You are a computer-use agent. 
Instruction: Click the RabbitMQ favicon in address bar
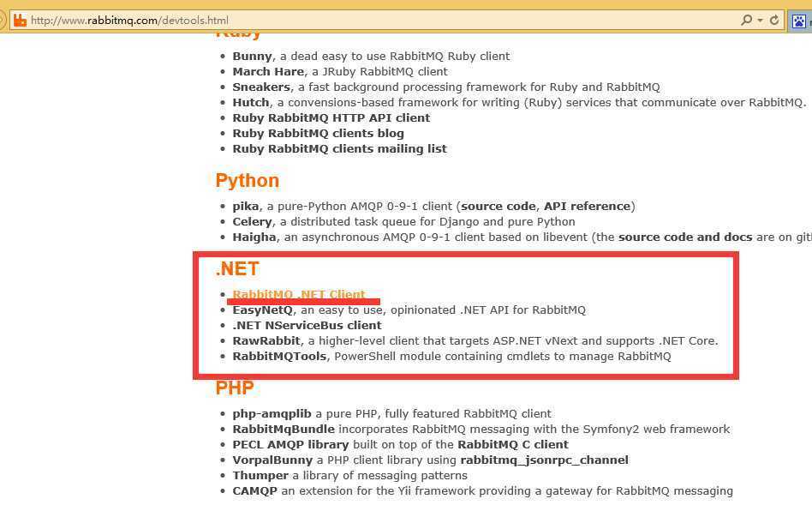[20, 21]
